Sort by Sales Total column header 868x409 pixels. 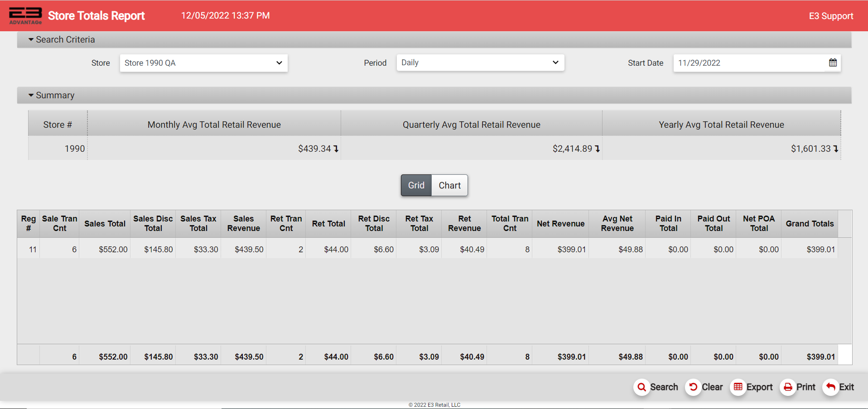click(x=105, y=224)
